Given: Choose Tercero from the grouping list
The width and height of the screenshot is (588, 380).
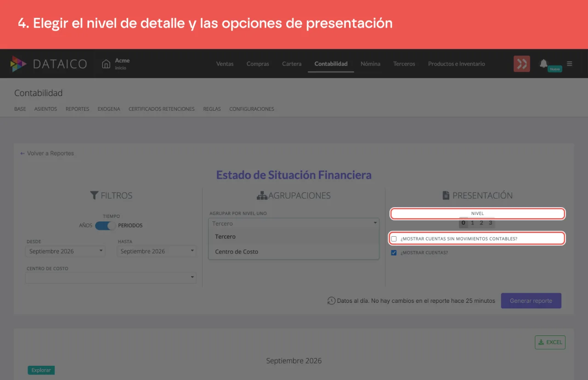Looking at the screenshot, I should [x=294, y=237].
